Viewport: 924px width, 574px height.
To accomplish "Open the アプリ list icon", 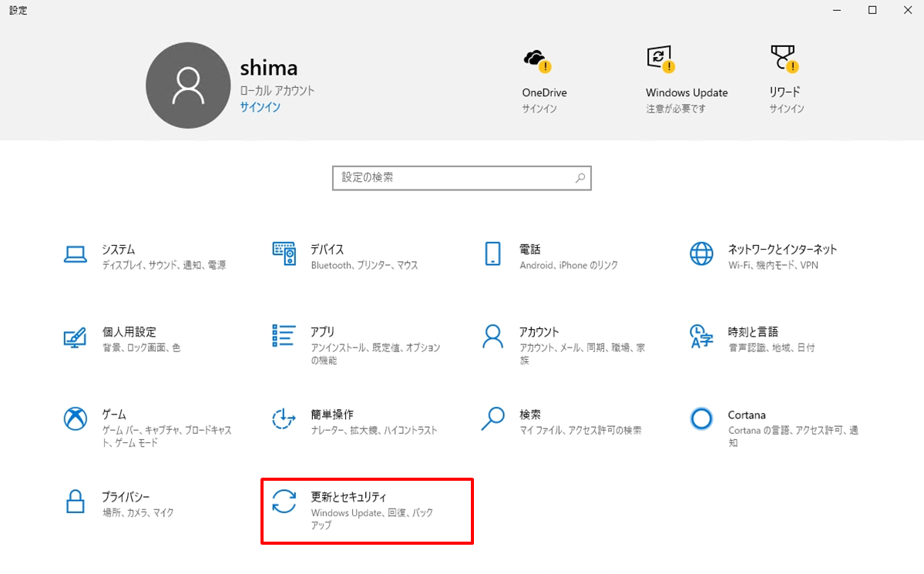I will 284,335.
